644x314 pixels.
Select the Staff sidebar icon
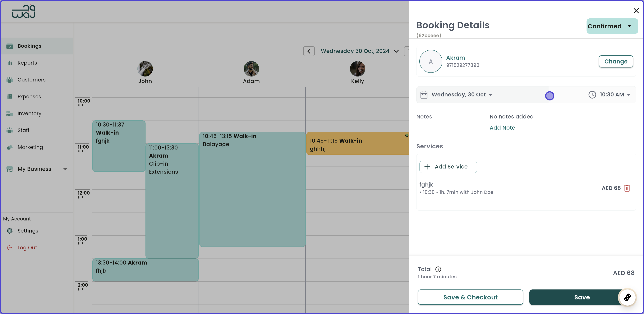[x=10, y=130]
